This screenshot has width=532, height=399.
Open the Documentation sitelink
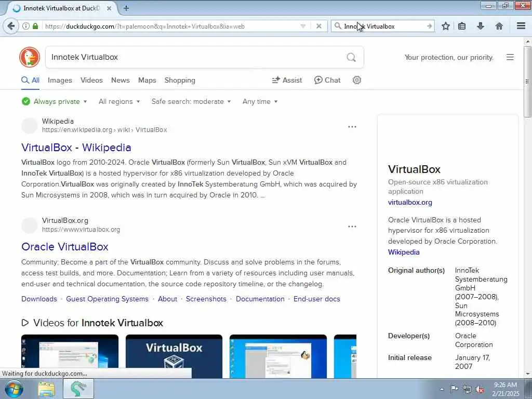point(260,299)
